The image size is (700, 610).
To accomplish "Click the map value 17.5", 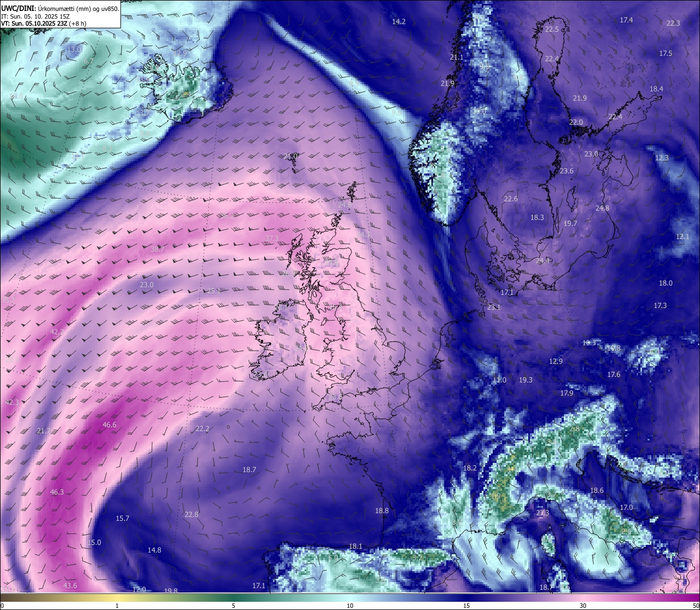I will point(666,54).
